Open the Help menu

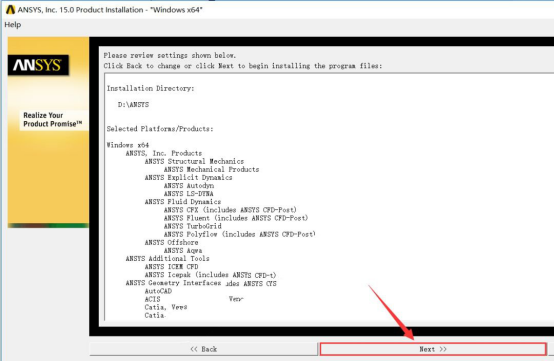13,25
